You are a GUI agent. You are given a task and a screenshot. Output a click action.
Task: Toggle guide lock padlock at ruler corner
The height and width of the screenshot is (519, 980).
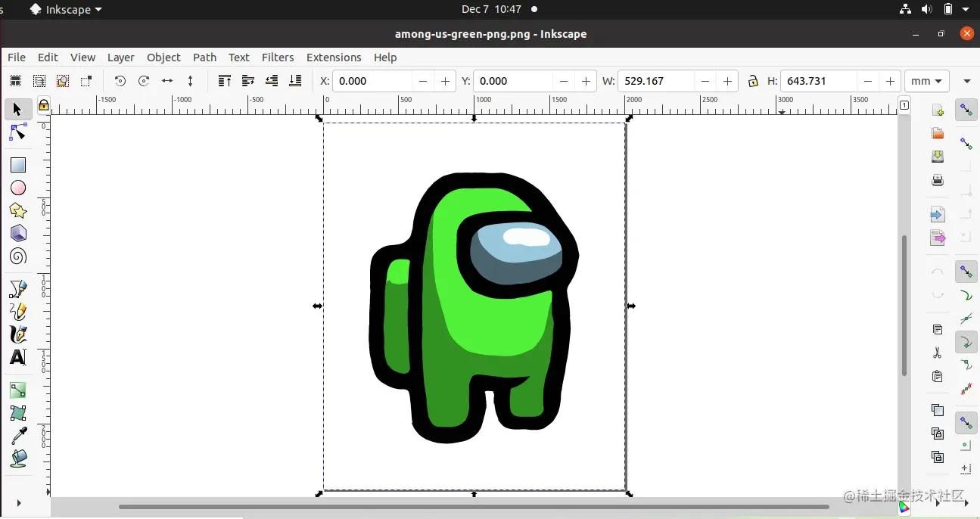point(44,105)
